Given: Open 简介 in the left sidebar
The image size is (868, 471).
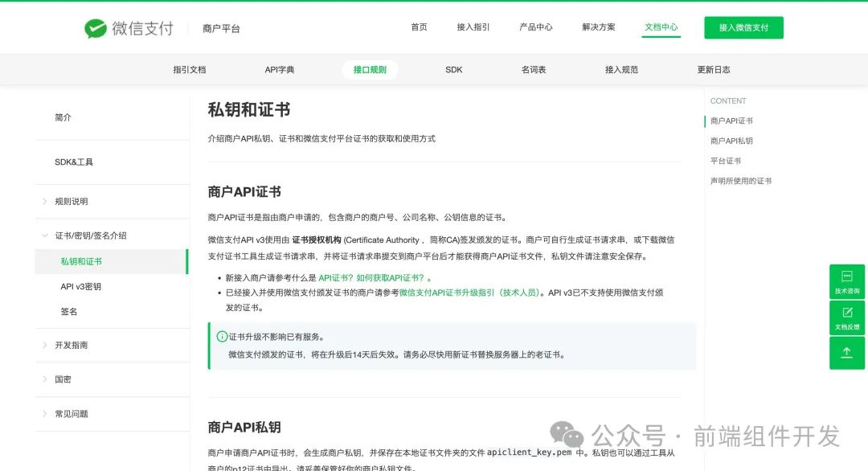Looking at the screenshot, I should coord(63,117).
